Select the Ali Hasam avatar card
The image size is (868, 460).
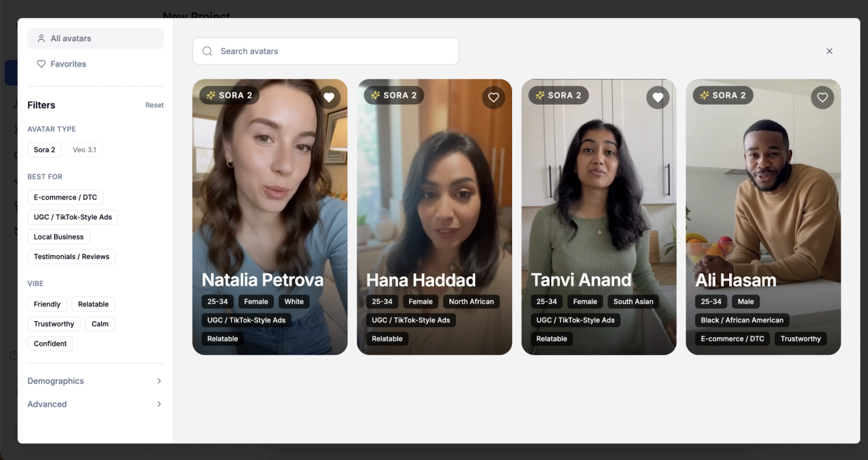tap(763, 217)
